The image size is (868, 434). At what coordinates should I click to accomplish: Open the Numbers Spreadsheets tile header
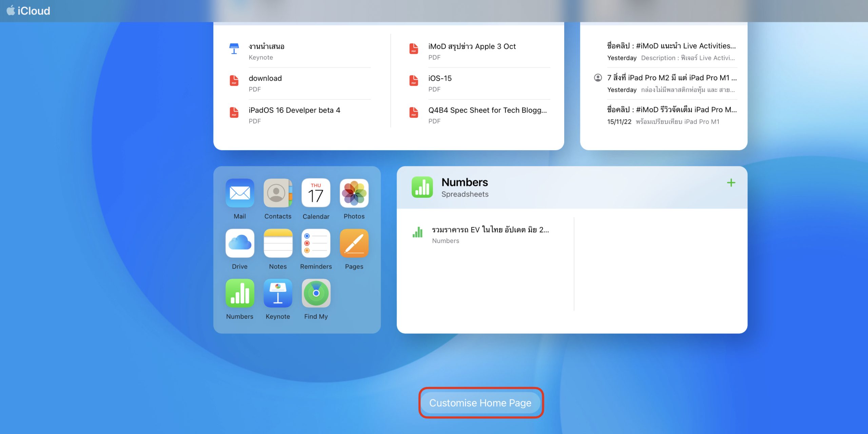pos(465,187)
